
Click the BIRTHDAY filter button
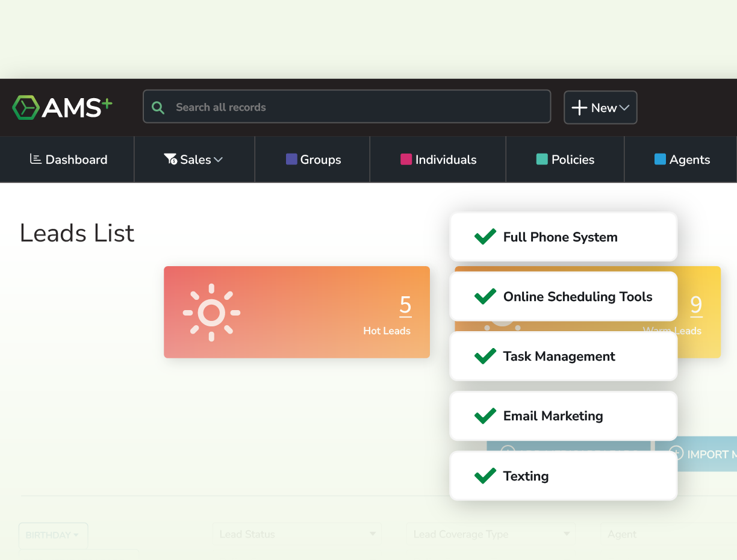[53, 535]
